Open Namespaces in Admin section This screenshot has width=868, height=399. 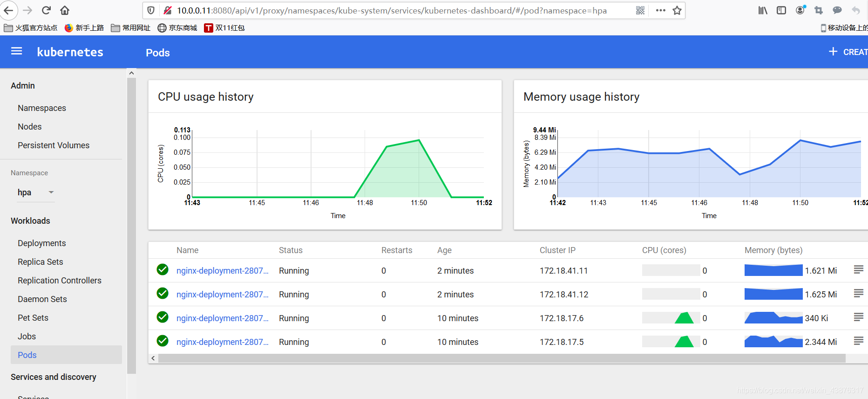click(x=42, y=108)
